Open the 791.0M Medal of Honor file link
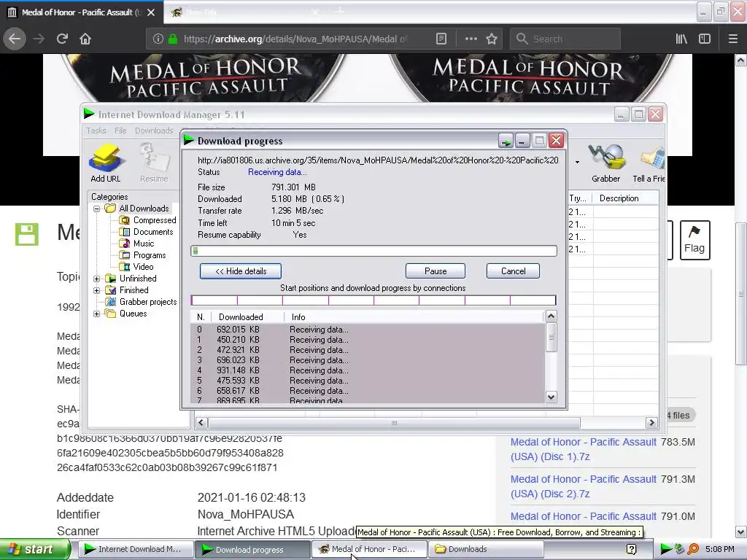The width and height of the screenshot is (747, 560). (x=583, y=516)
